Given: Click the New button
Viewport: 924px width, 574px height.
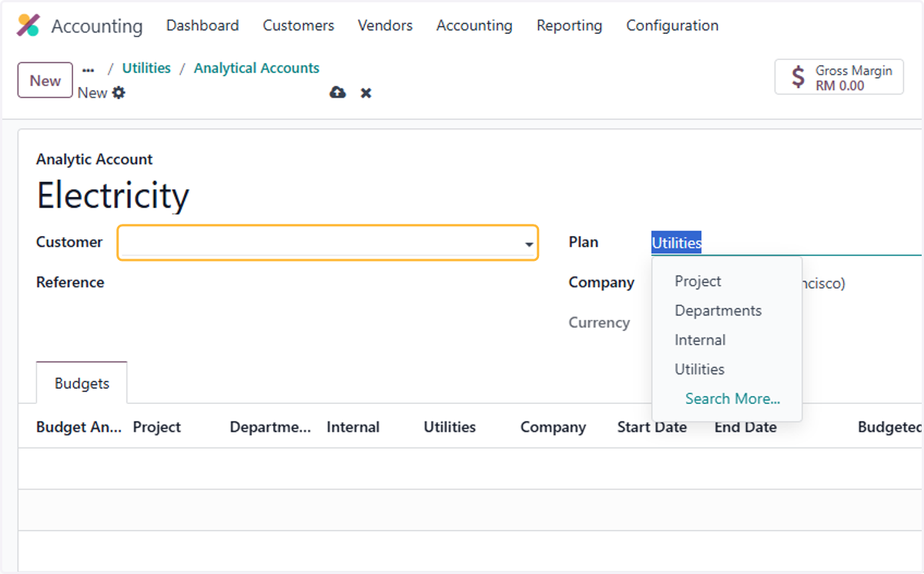Looking at the screenshot, I should pyautogui.click(x=45, y=80).
